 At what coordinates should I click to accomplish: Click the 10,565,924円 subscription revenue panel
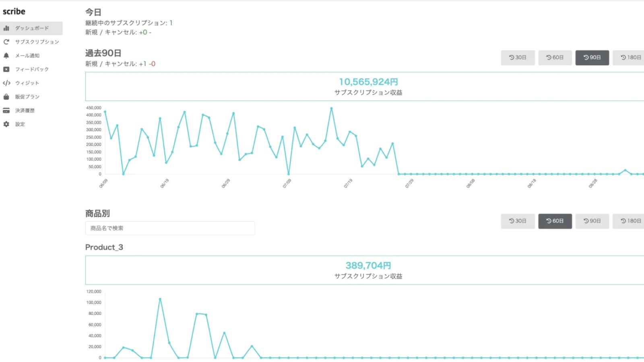click(368, 86)
